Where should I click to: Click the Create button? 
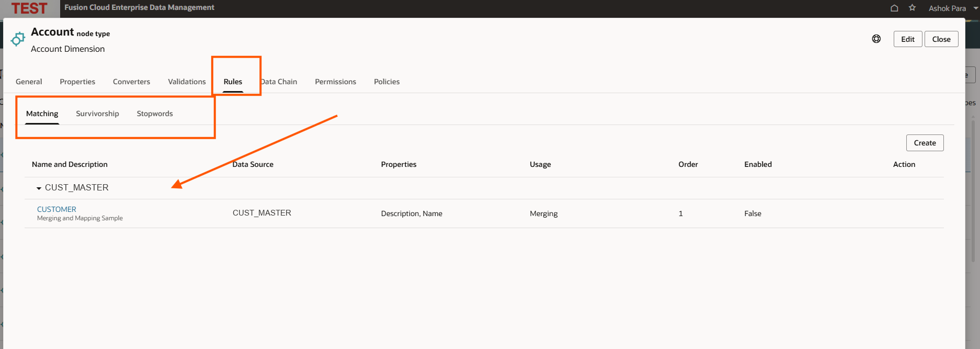point(925,143)
